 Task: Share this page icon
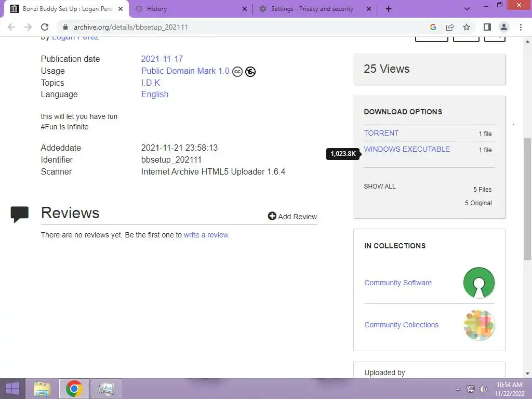point(450,27)
